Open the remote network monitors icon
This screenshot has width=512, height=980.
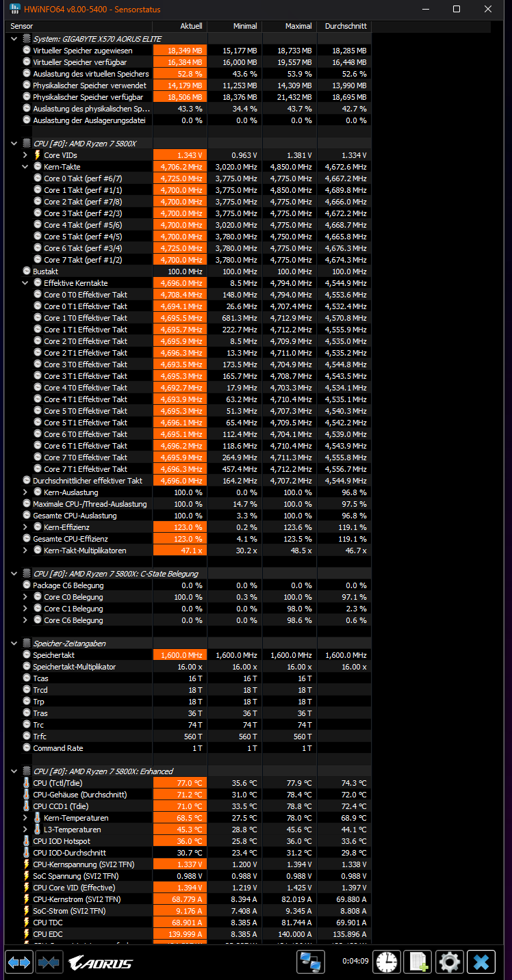click(311, 962)
